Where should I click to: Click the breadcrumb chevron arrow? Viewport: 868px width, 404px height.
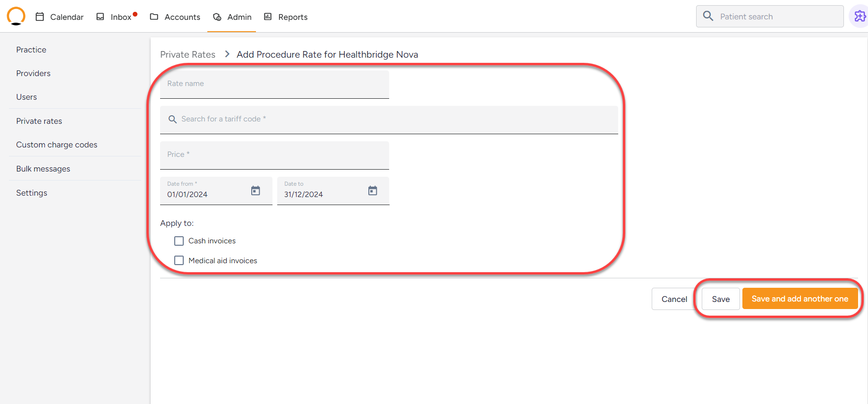point(227,54)
